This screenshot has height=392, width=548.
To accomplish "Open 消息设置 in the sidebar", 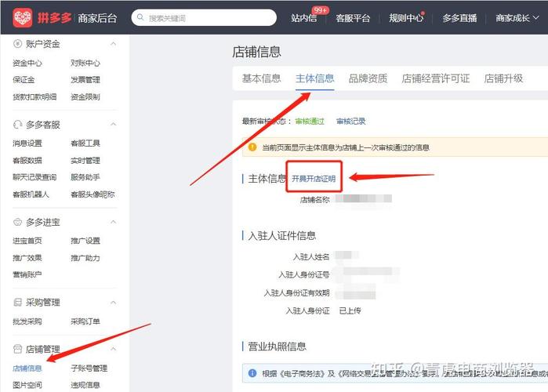I will [x=27, y=143].
